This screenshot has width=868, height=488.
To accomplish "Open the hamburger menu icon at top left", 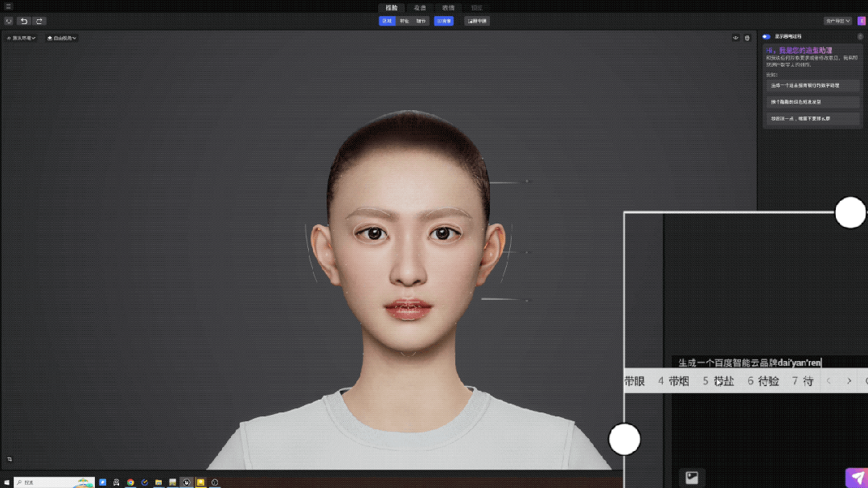I will tap(9, 5).
